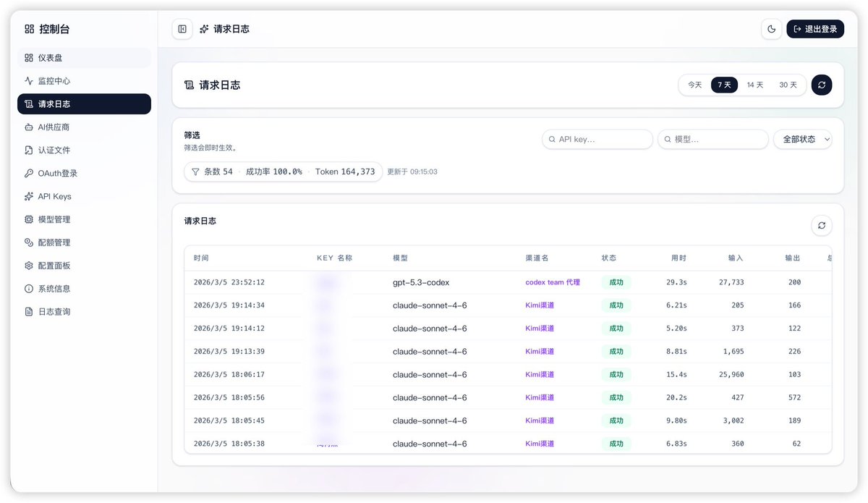
Task: Toggle dark mode with the moon icon
Action: point(772,29)
